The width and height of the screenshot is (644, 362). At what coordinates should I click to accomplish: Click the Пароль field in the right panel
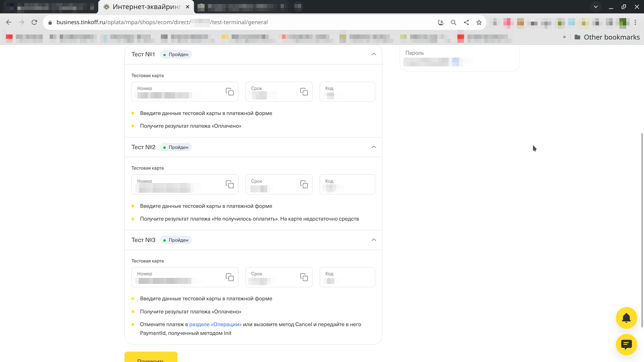coord(460,58)
